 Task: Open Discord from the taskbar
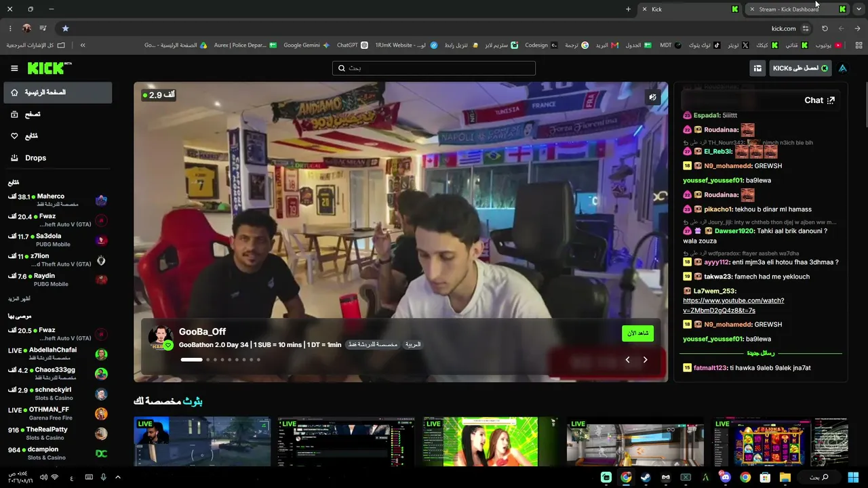pos(726,478)
